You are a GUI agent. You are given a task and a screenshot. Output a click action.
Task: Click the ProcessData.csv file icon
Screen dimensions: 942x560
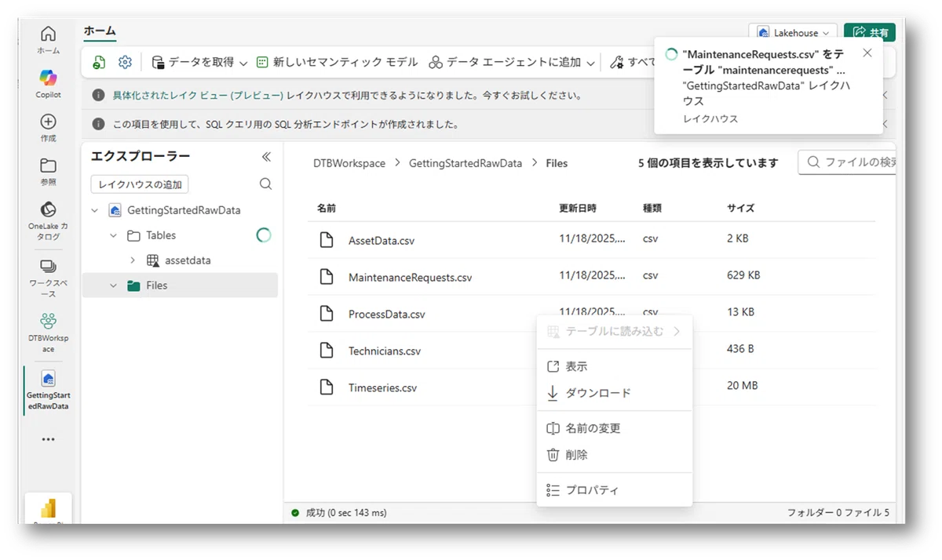pyautogui.click(x=327, y=314)
